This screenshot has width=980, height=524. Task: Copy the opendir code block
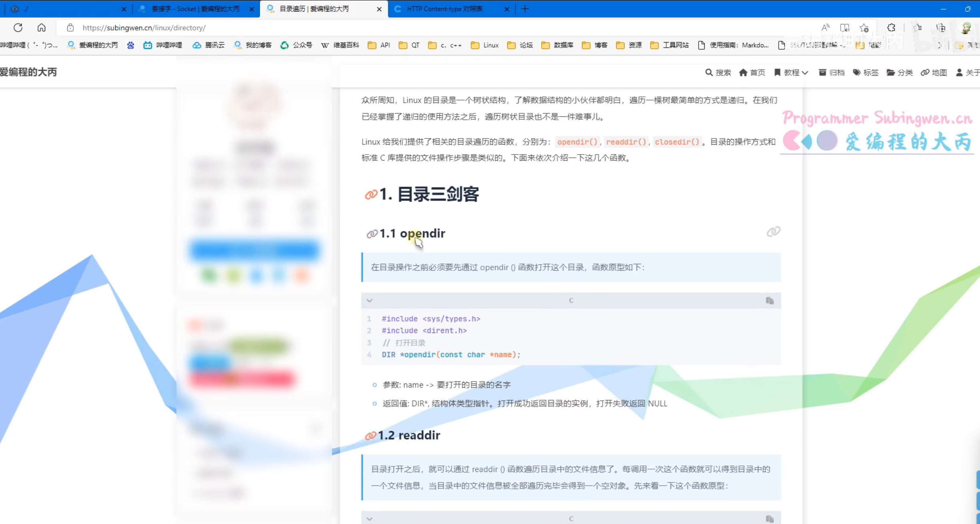click(x=769, y=301)
